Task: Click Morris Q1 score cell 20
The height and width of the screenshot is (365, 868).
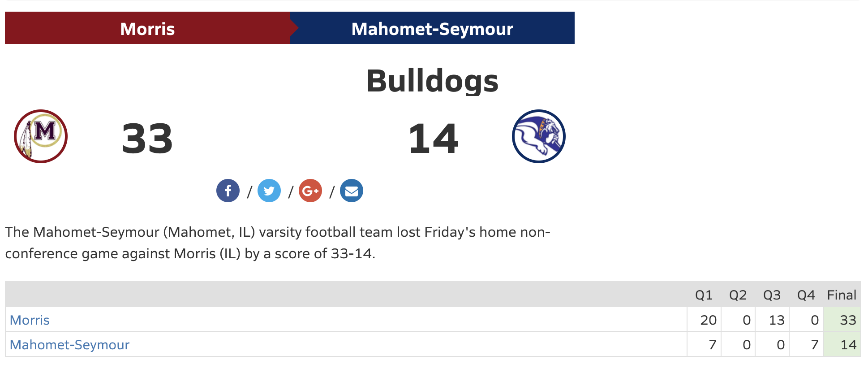Action: tap(704, 320)
